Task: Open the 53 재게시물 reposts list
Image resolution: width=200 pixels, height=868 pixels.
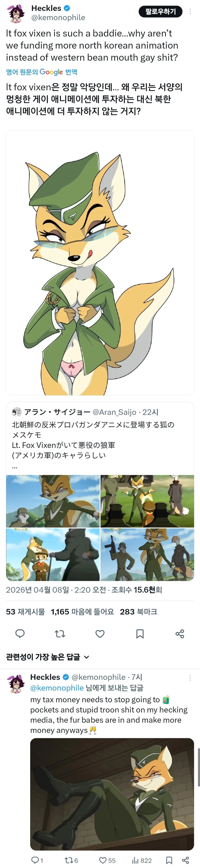Action: pos(26,611)
